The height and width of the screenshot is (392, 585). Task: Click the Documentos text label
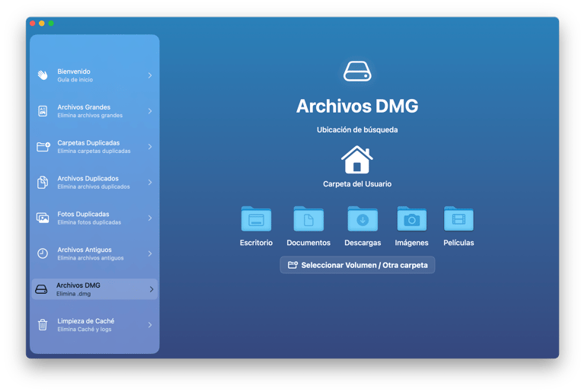(308, 243)
